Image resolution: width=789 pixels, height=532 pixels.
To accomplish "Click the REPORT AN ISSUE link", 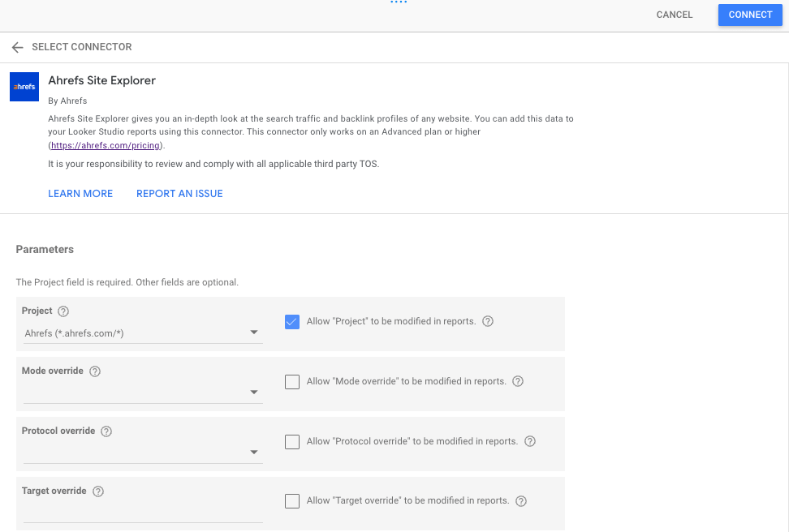I will 179,193.
